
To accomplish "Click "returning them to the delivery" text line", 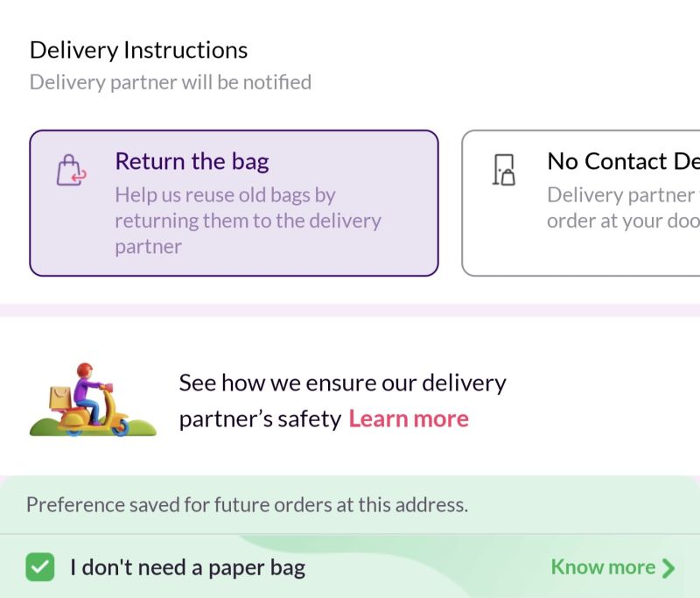I will (248, 221).
